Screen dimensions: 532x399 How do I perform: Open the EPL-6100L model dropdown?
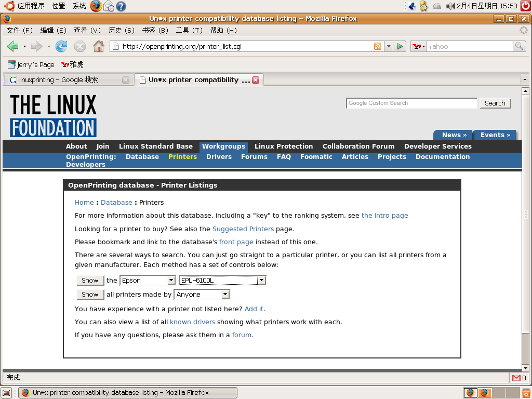click(x=222, y=281)
